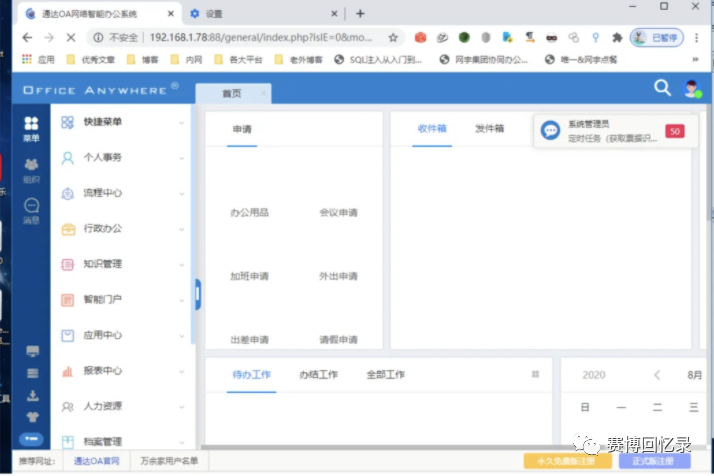Switch to 收件箱 tab
The image size is (714, 476).
(432, 129)
